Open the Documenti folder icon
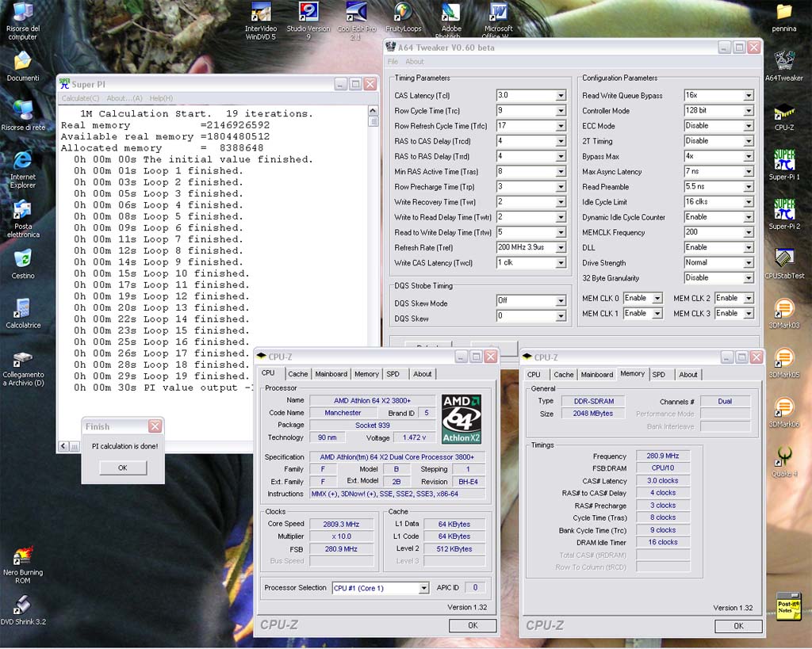 [23, 67]
